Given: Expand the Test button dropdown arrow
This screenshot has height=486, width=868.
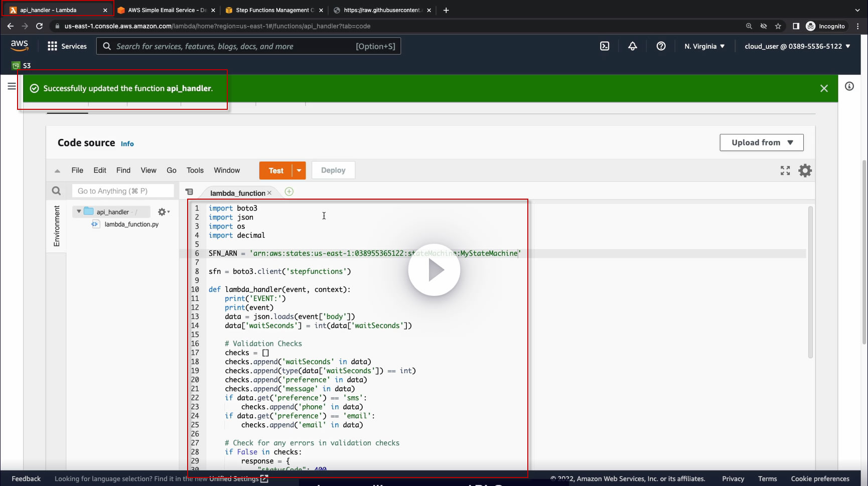Looking at the screenshot, I should click(x=299, y=171).
